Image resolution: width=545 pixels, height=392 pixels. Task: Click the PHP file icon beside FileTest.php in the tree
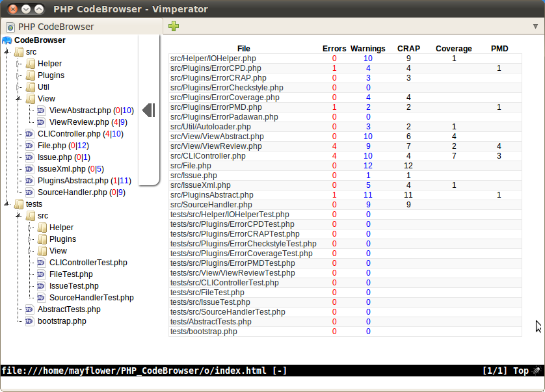tap(41, 274)
